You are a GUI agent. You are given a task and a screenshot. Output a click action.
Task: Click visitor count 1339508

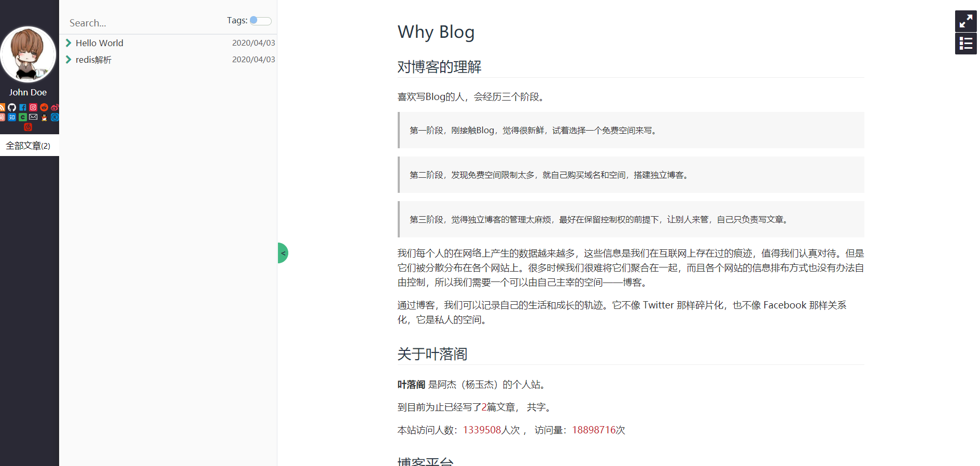482,430
